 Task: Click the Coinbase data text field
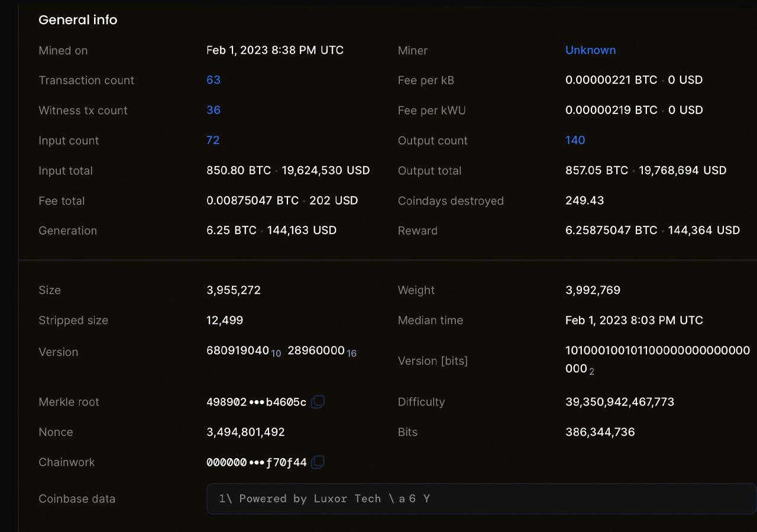point(481,498)
